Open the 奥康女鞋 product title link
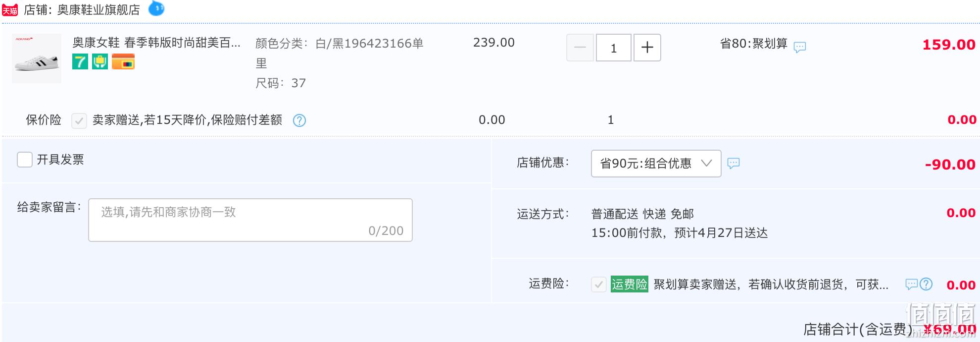The height and width of the screenshot is (342, 980). point(156,43)
